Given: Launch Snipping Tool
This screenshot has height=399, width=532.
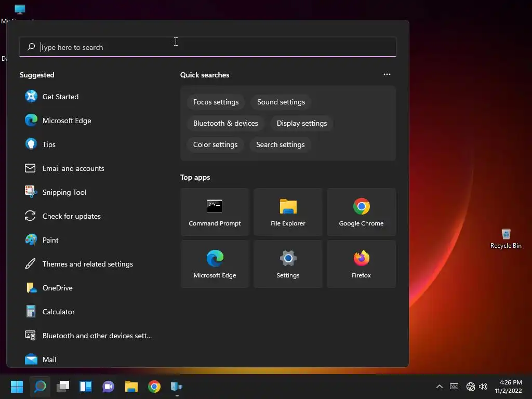Looking at the screenshot, I should pos(88,192).
